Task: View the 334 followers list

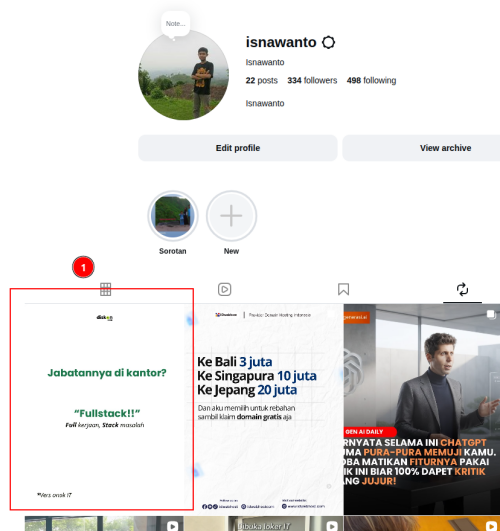Action: (x=312, y=81)
